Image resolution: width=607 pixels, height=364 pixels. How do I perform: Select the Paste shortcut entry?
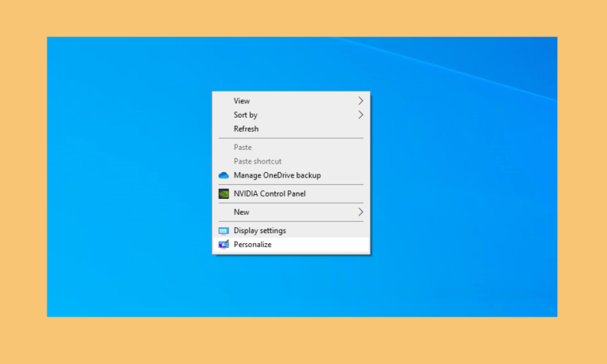tap(291, 161)
